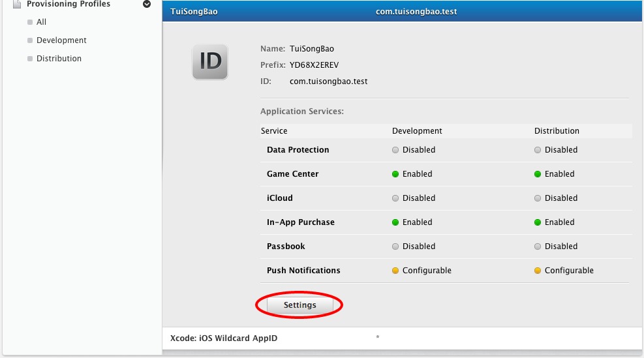
Task: Select All under Provisioning Profiles
Action: [41, 22]
